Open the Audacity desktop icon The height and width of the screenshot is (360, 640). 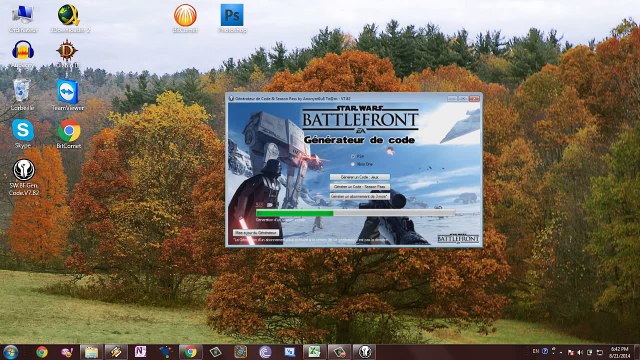click(x=23, y=54)
